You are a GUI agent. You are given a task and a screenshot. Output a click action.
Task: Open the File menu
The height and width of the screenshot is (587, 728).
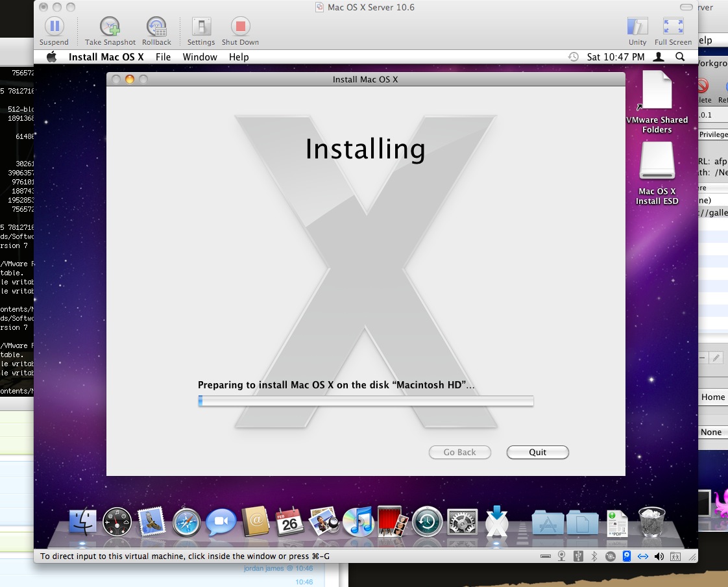point(163,56)
